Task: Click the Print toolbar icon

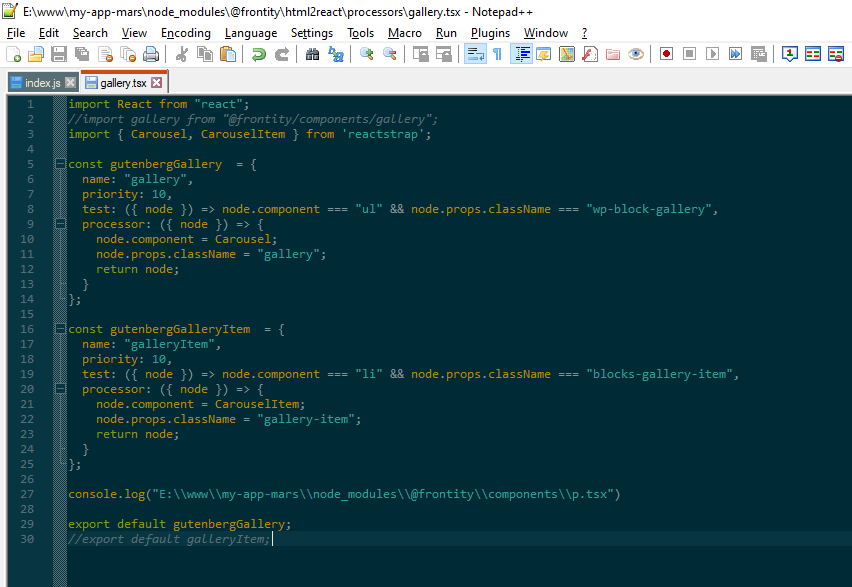Action: click(x=151, y=54)
